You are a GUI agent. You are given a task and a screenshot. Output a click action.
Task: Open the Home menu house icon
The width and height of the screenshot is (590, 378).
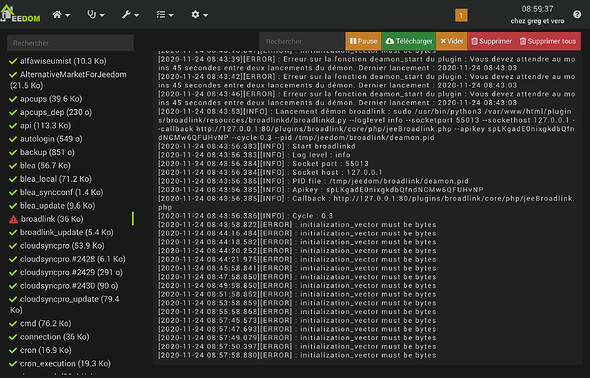[61, 15]
